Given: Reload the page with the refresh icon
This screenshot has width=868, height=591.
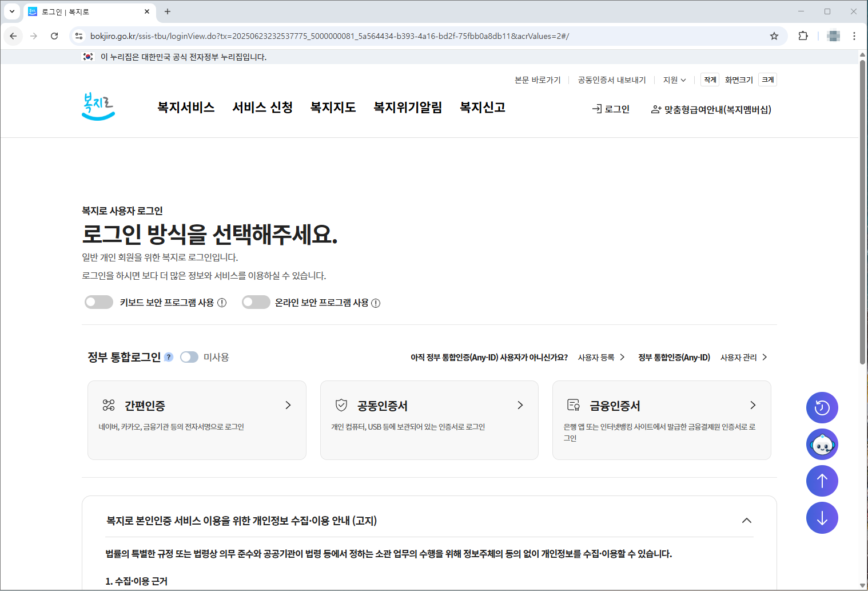Looking at the screenshot, I should 54,36.
